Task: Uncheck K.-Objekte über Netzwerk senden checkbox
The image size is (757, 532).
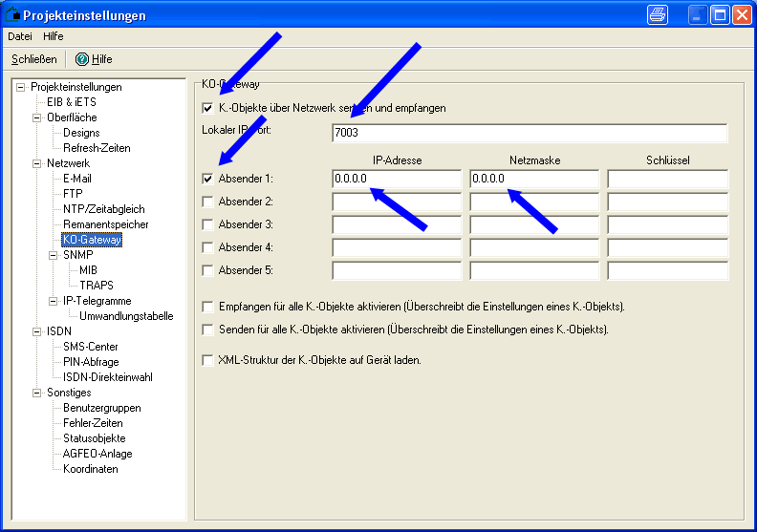Action: pyautogui.click(x=208, y=108)
